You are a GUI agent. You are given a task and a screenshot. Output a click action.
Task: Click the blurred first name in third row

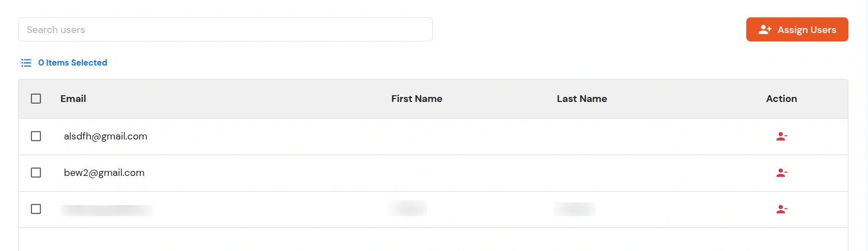click(407, 208)
